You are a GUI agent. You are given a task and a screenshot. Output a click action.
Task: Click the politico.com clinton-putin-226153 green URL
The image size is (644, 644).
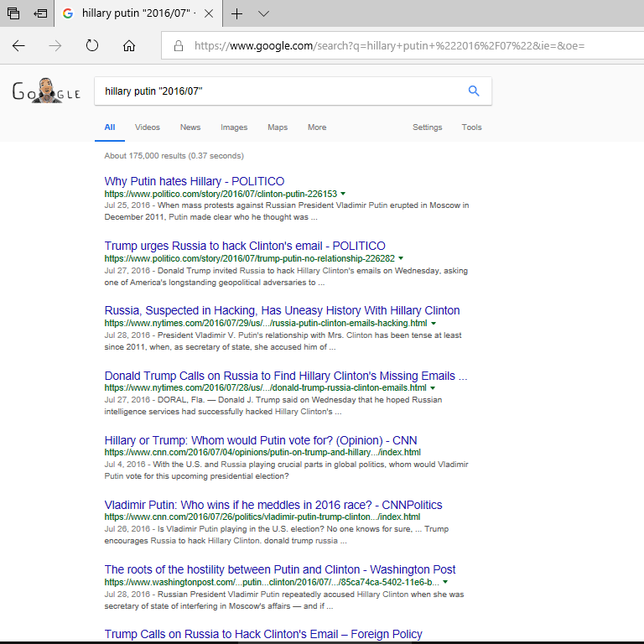tap(221, 194)
